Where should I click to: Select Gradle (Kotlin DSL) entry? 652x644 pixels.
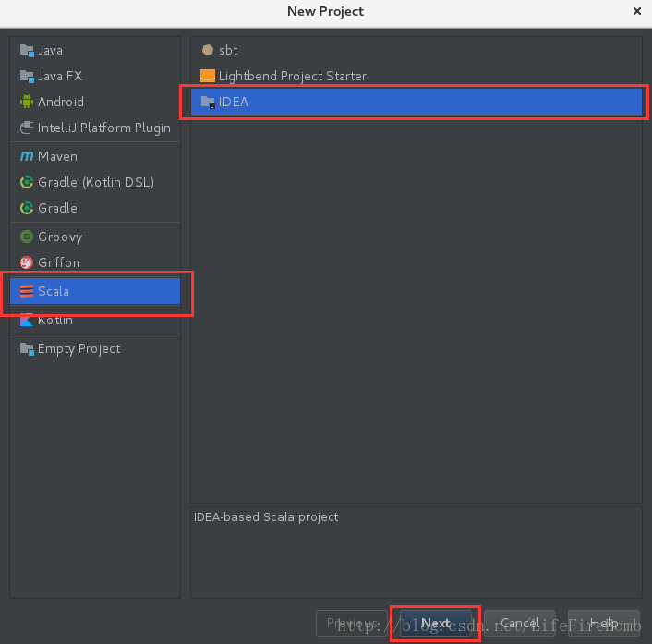coord(95,182)
